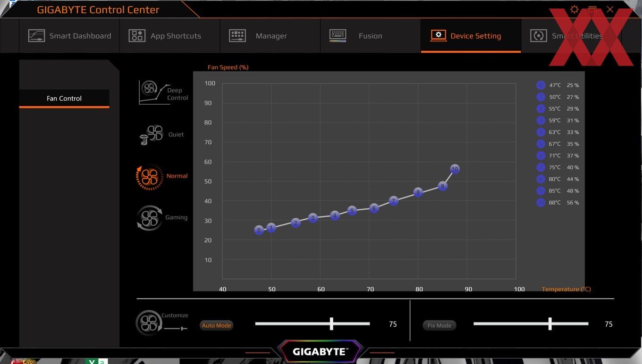Open the Smart Utilities tab

[x=571, y=36]
